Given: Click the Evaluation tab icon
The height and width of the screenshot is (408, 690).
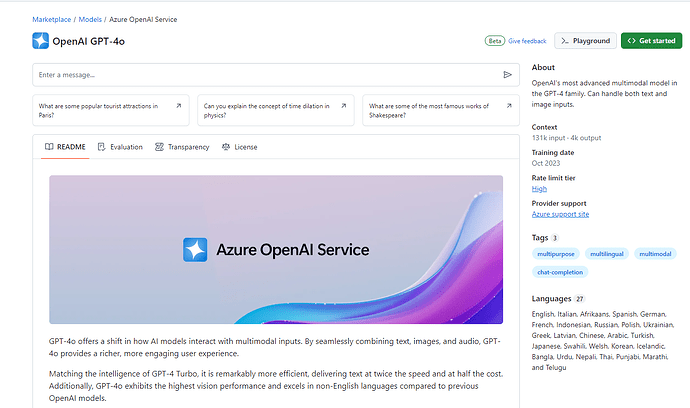Looking at the screenshot, I should coord(102,147).
